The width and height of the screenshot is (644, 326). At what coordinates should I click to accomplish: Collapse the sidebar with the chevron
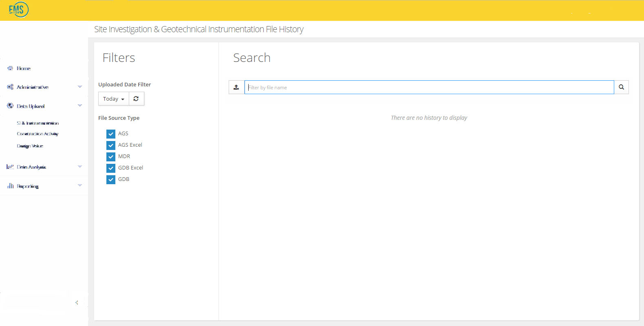[x=77, y=302]
